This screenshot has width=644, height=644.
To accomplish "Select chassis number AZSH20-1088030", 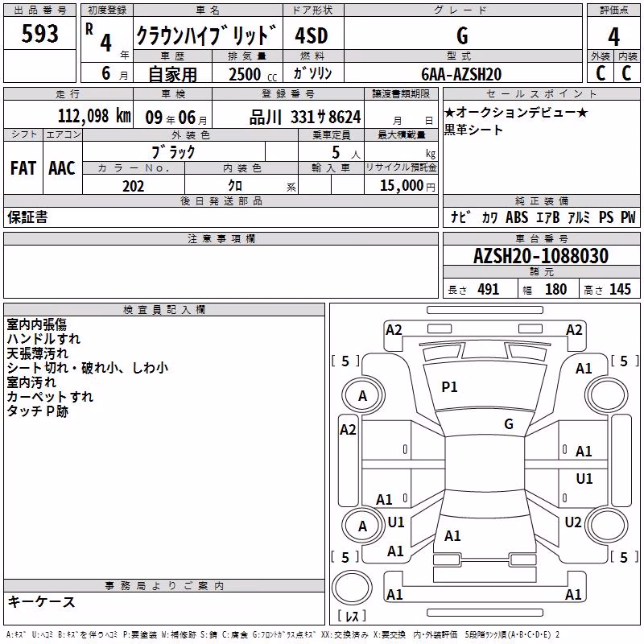I will (x=541, y=256).
